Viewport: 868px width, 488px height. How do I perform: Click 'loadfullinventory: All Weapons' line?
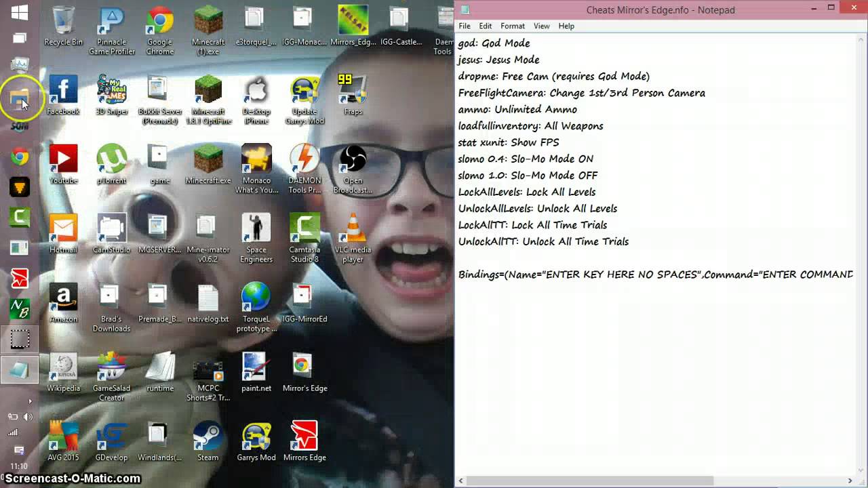pos(530,126)
